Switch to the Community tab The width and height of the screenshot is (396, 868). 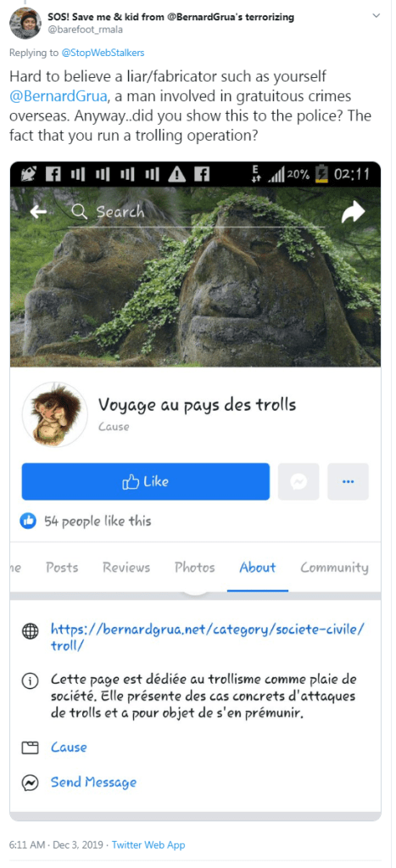[334, 568]
